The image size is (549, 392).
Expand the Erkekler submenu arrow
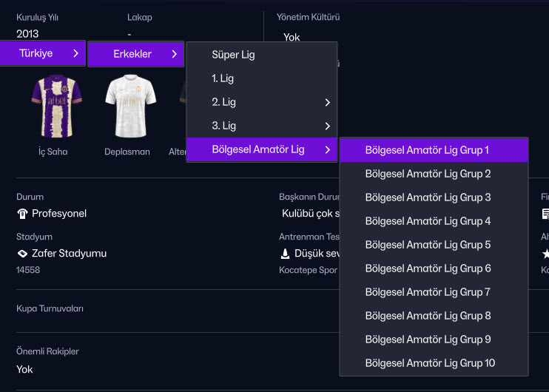[174, 54]
